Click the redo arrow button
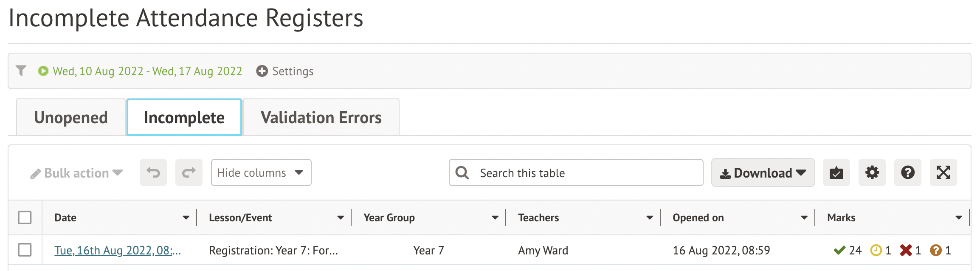The image size is (980, 271). coord(189,172)
